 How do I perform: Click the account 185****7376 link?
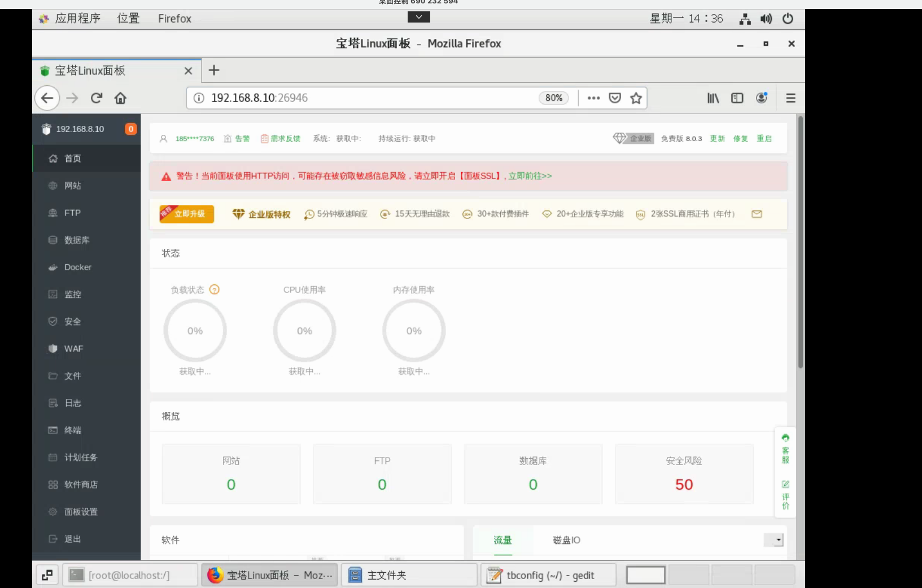pyautogui.click(x=195, y=138)
